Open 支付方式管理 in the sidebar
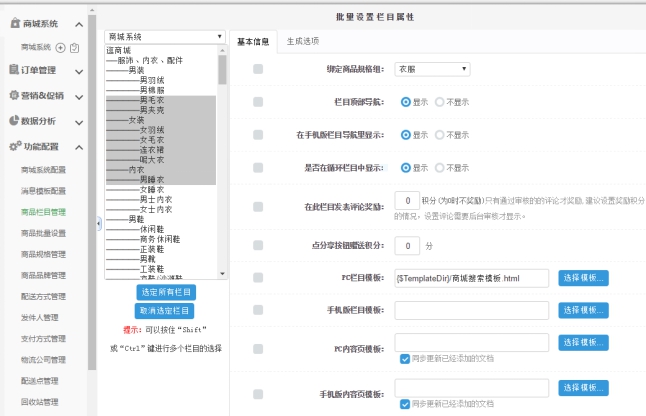Viewport: 646px width, 416px height. tap(44, 339)
